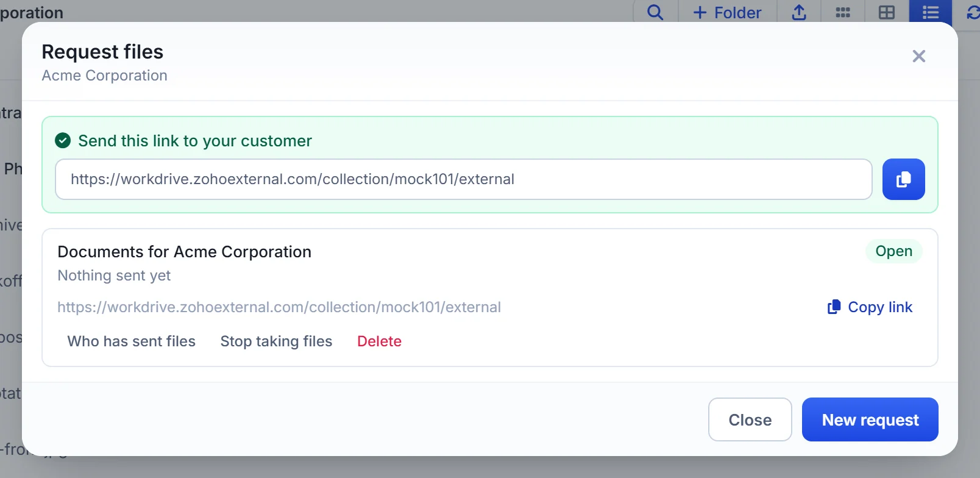This screenshot has width=980, height=478.
Task: Close the Request files dialog with X
Action: (x=919, y=56)
